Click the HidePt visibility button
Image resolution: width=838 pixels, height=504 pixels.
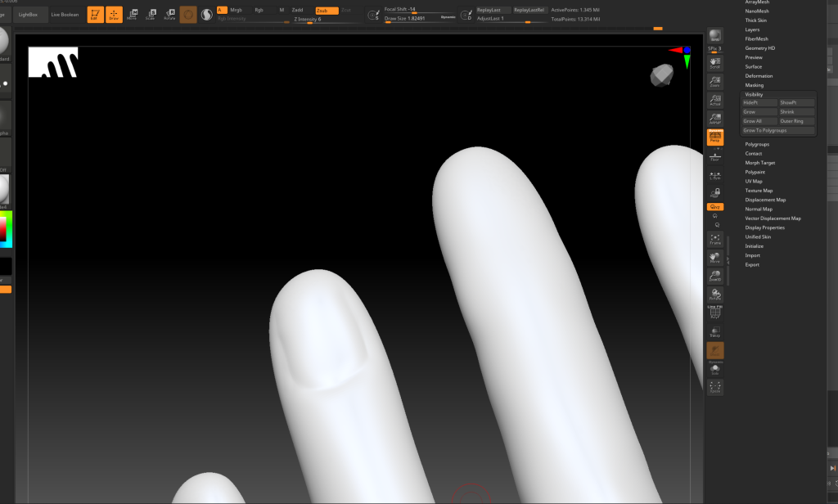[x=759, y=102]
